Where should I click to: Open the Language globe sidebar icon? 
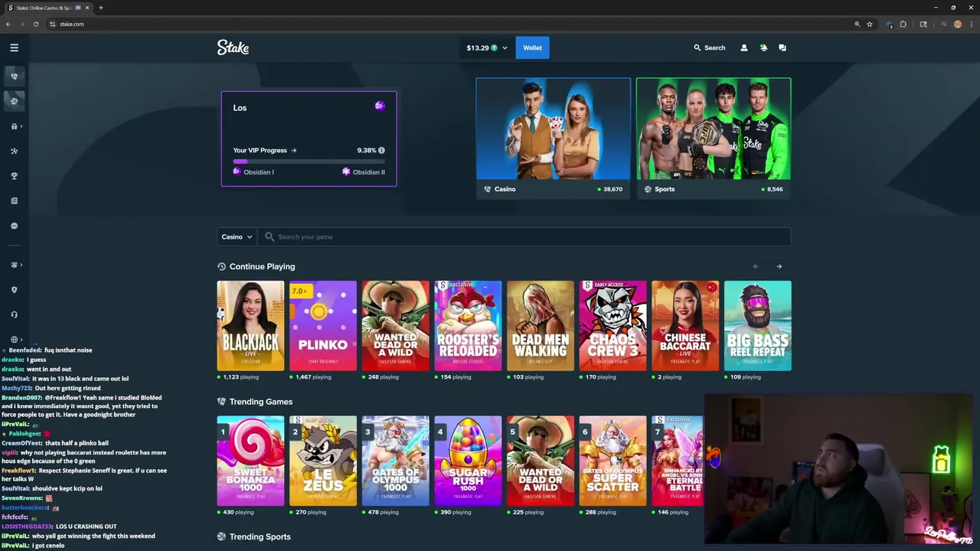click(x=14, y=339)
